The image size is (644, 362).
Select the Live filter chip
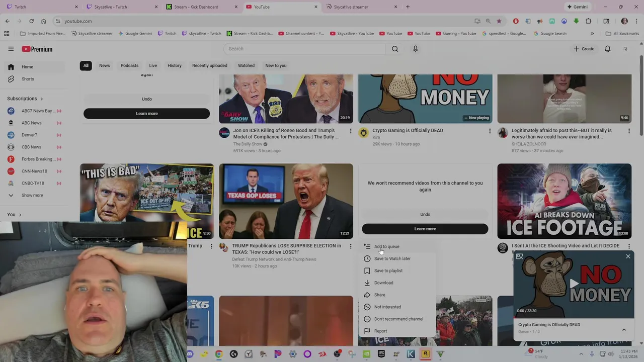pyautogui.click(x=153, y=65)
